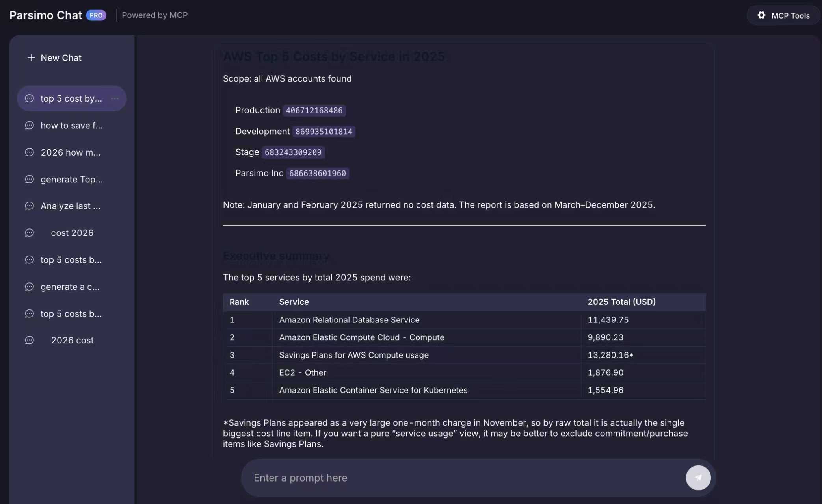Switch to the 'top 5 costs b...' chat
Screen dimensions: 822x504
tap(71, 259)
